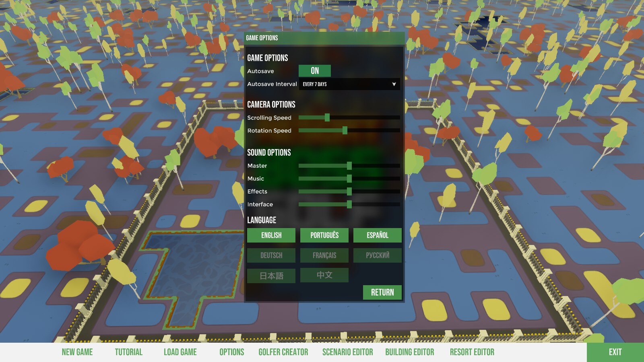Click the green Exit button
Image resolution: width=644 pixels, height=362 pixels.
615,352
